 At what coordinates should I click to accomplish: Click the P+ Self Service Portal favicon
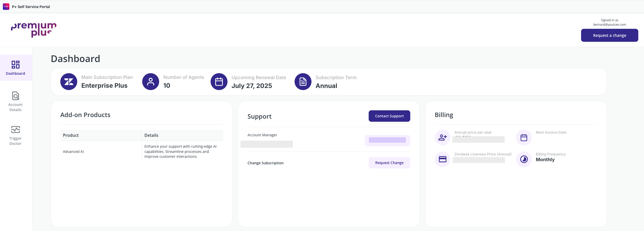[6, 6]
